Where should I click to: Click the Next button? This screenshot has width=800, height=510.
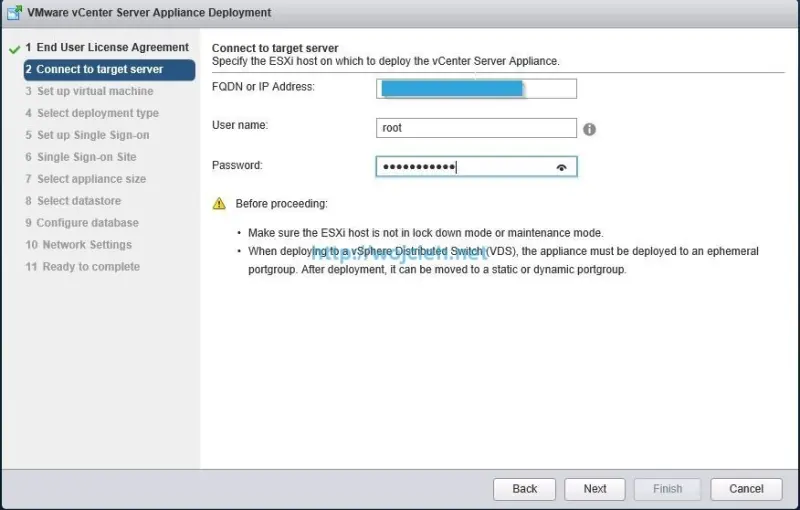595,489
